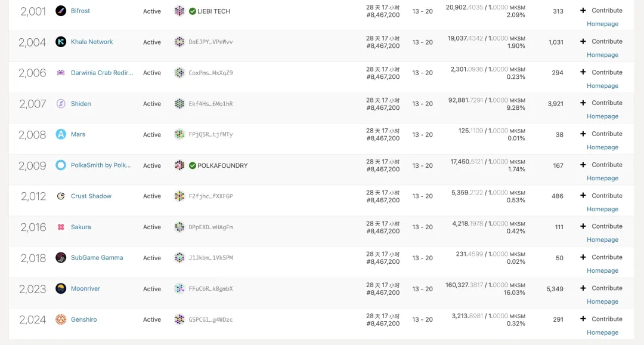Screen dimensions: 644x345
Task: Click the LIEBI TECH identicon
Action: tap(179, 11)
